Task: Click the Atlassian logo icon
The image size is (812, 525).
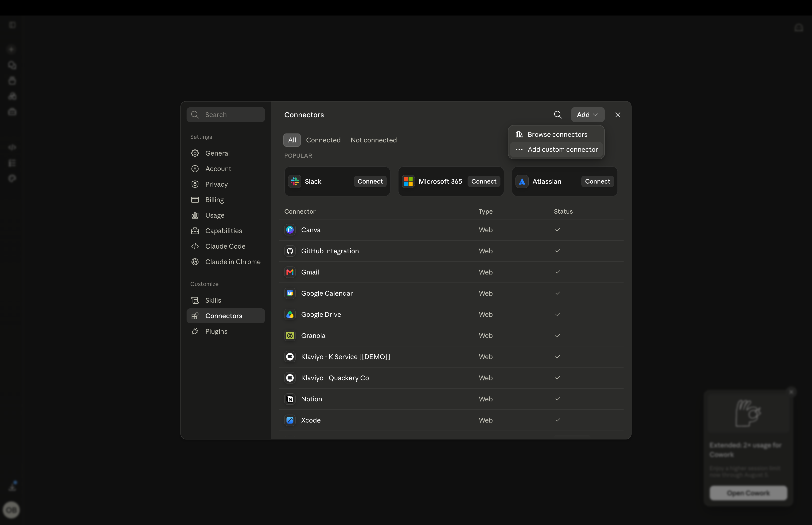Action: 522,181
